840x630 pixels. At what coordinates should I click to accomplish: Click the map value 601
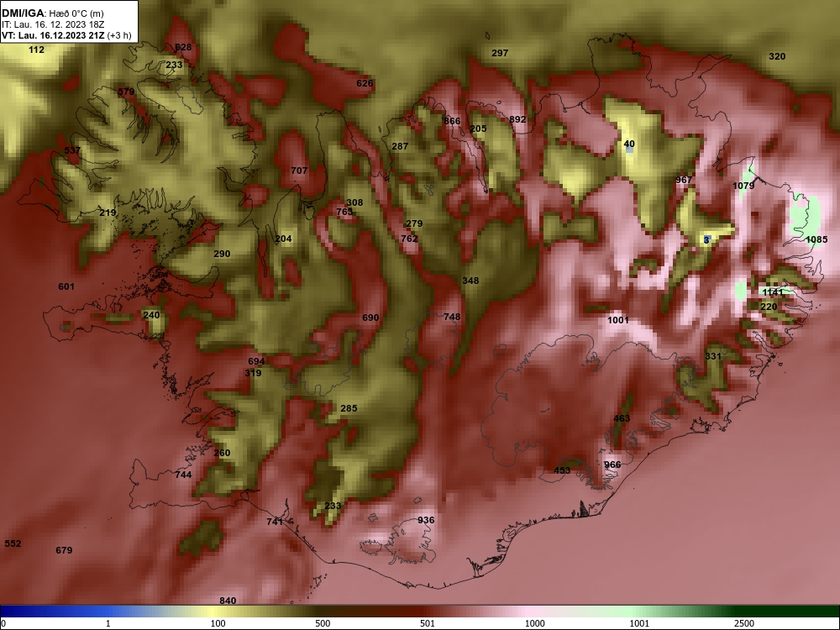[66, 286]
